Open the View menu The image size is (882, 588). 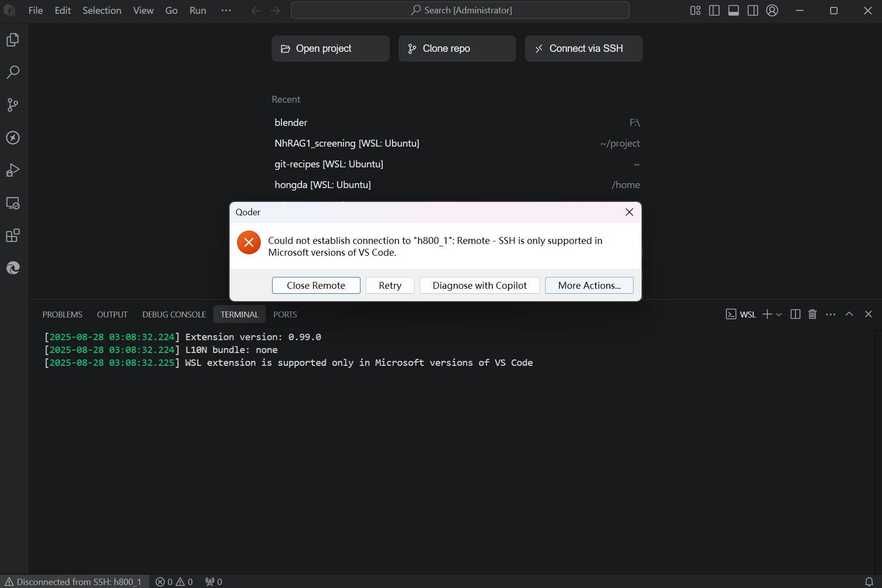[x=143, y=10]
